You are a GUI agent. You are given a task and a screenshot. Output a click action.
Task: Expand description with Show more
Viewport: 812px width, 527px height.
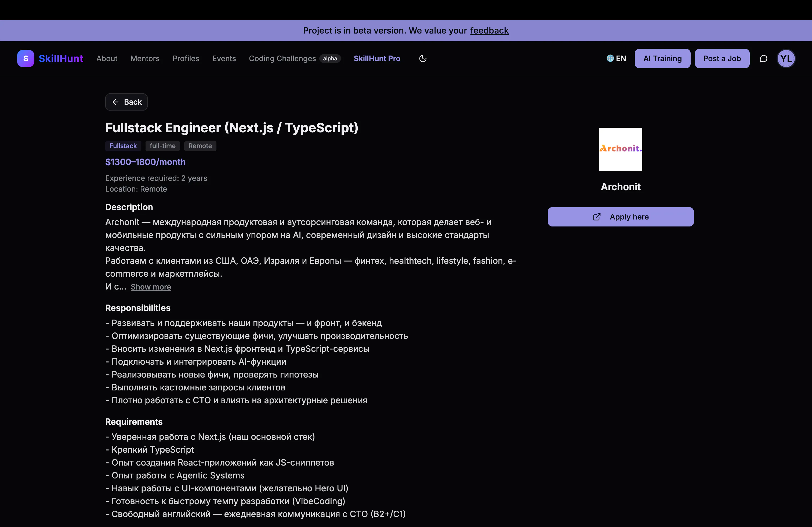click(x=151, y=287)
